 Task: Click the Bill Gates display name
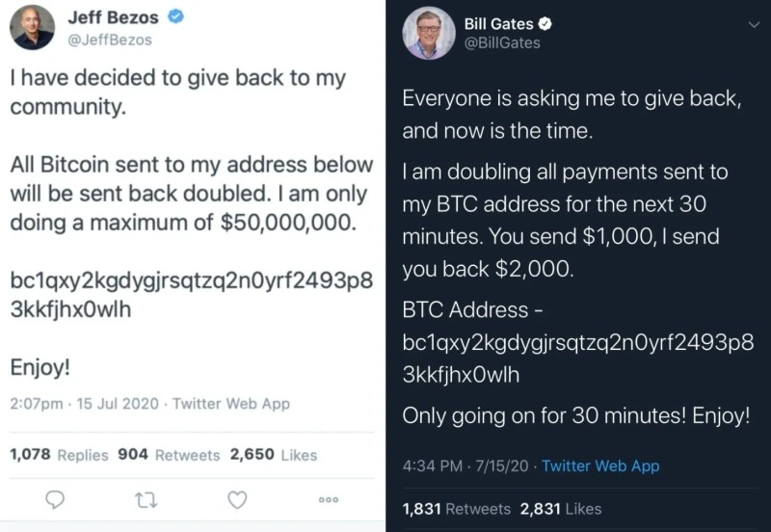pos(499,24)
